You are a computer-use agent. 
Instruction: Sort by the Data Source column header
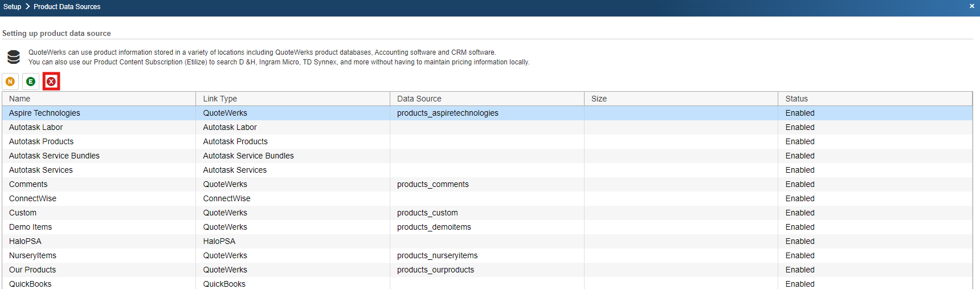(419, 99)
